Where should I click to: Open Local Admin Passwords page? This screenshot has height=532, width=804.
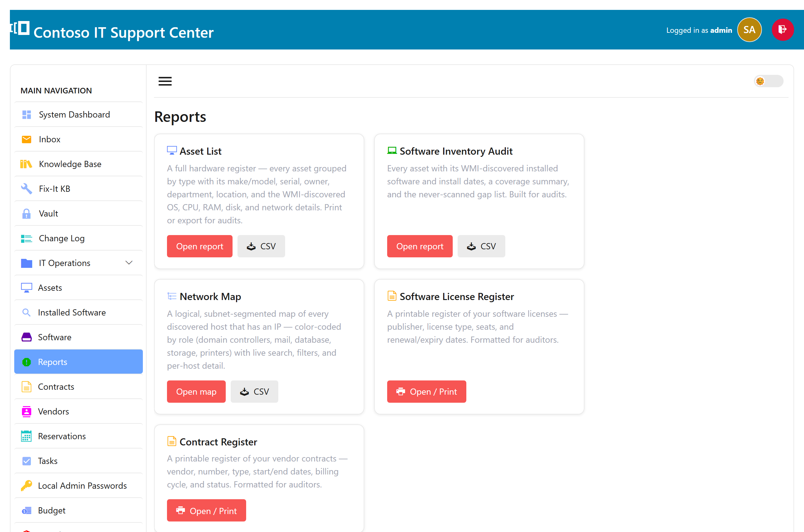[x=78, y=486]
